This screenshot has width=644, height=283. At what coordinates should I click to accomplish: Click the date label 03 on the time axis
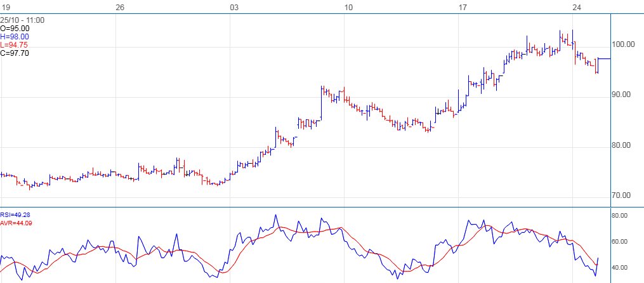click(x=234, y=7)
